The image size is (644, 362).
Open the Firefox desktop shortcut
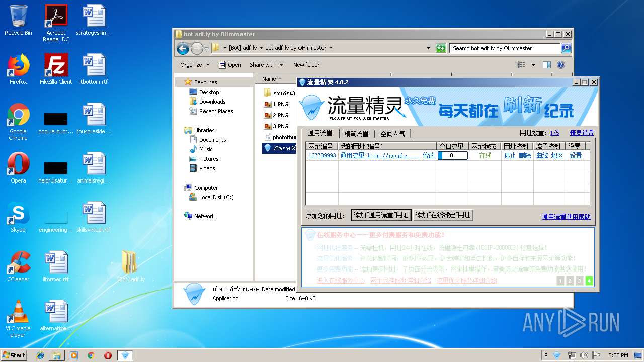click(x=18, y=69)
